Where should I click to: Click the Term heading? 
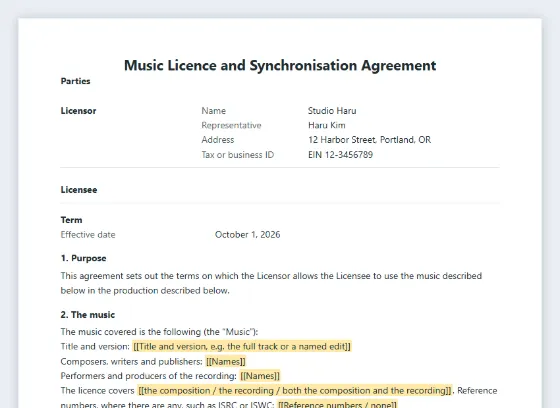pyautogui.click(x=71, y=220)
